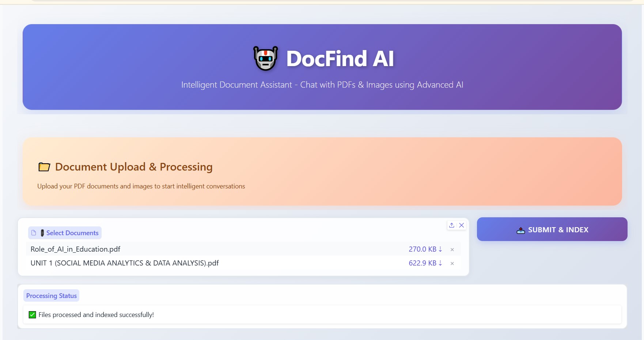This screenshot has width=644, height=340.
Task: Click the upload glyph on the Submit & Index button
Action: coord(520,230)
